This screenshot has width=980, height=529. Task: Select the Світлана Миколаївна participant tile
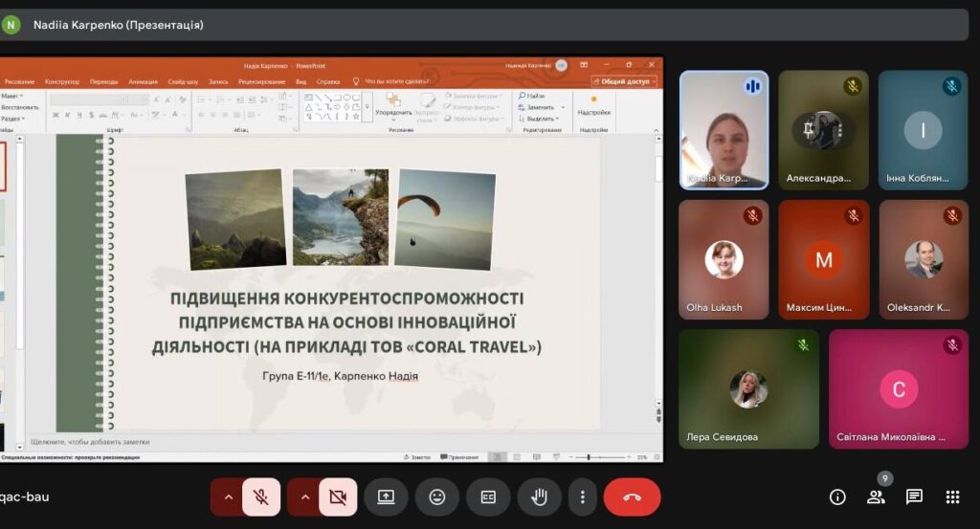tap(899, 389)
